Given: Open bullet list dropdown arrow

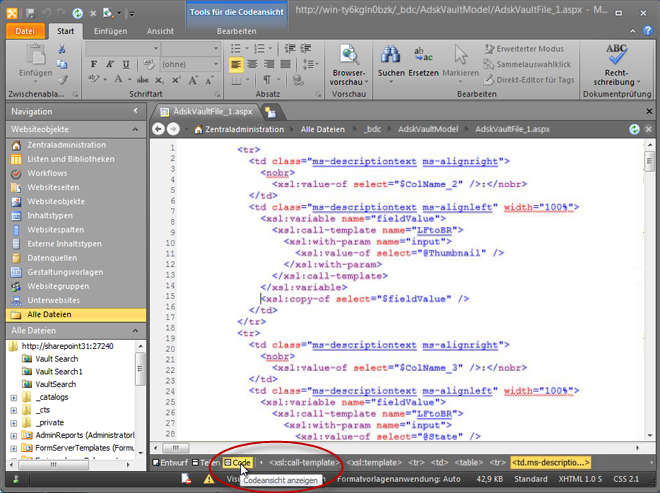Looking at the screenshot, I should tap(247, 48).
